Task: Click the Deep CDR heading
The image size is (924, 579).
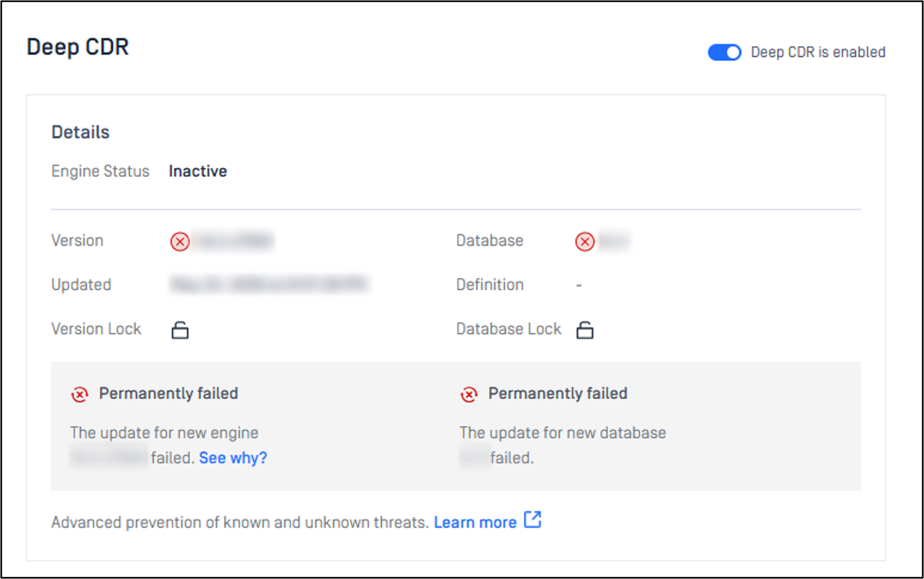Action: pos(78,47)
